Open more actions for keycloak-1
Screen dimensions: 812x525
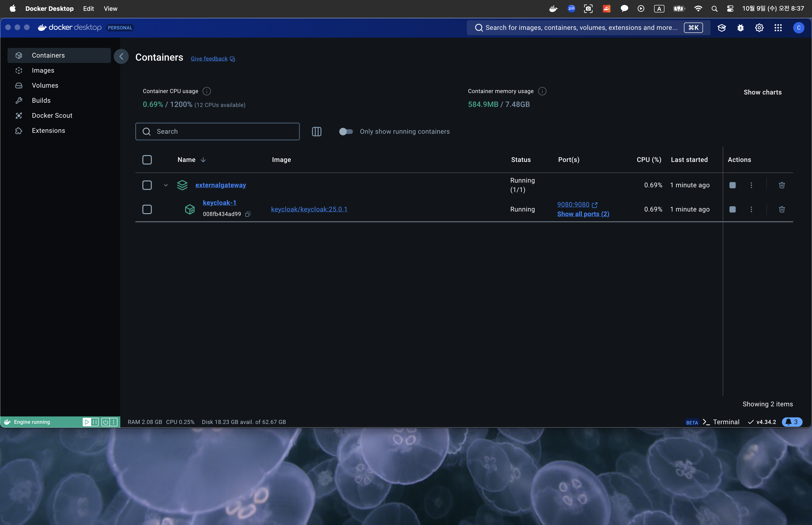click(x=751, y=209)
